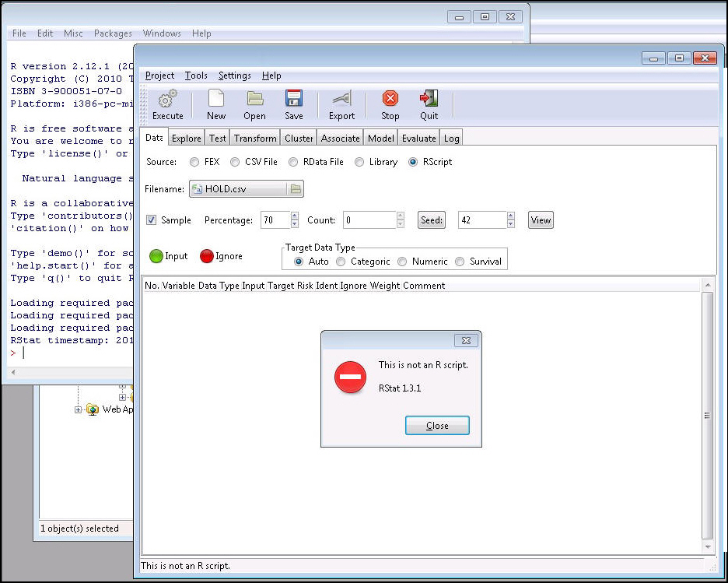The height and width of the screenshot is (583, 728).
Task: Click the Seed value input field
Action: [x=482, y=220]
